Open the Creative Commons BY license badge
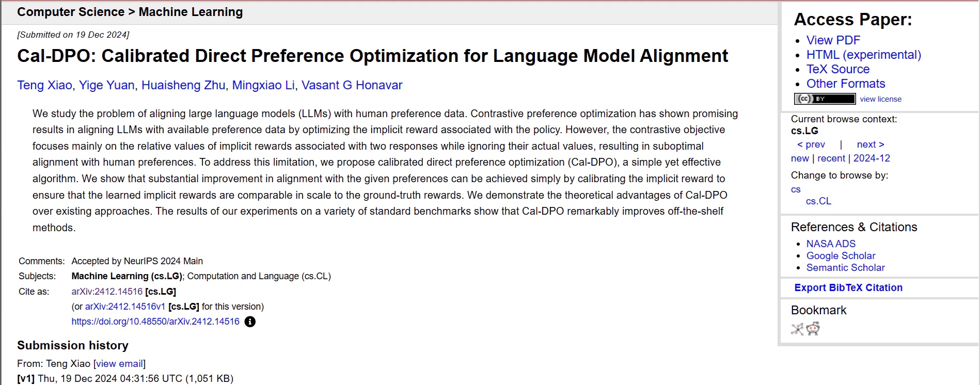980x385 pixels. [825, 99]
